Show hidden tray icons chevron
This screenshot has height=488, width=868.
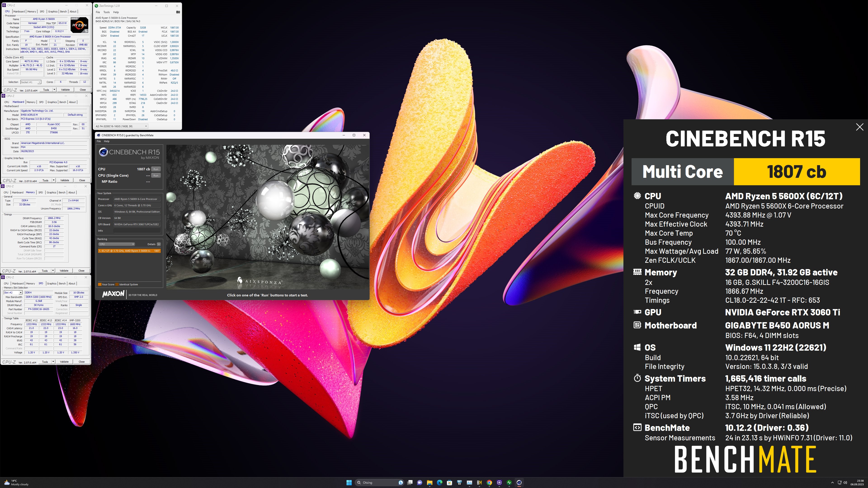(832, 482)
